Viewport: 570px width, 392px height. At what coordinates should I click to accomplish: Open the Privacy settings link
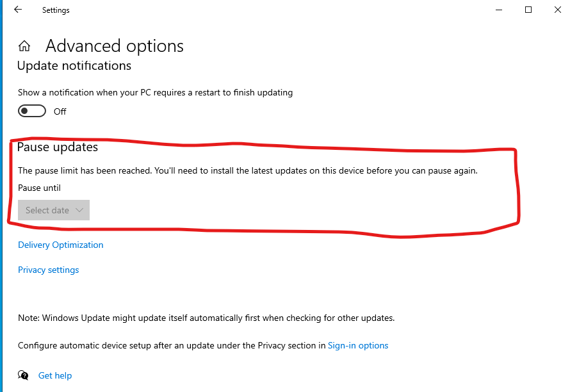click(x=48, y=270)
